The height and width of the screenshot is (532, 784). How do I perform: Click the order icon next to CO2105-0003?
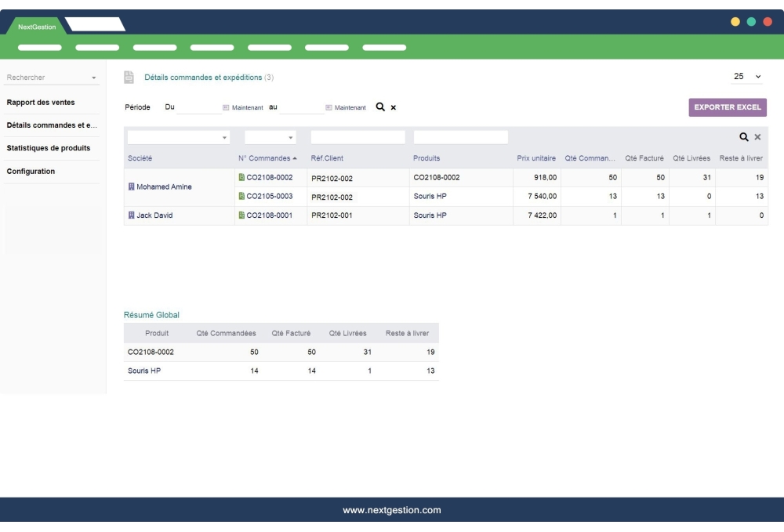tap(241, 197)
